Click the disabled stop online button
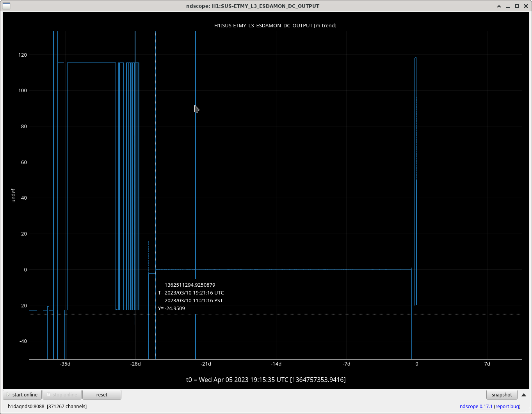Image resolution: width=532 pixels, height=414 pixels. pos(62,394)
